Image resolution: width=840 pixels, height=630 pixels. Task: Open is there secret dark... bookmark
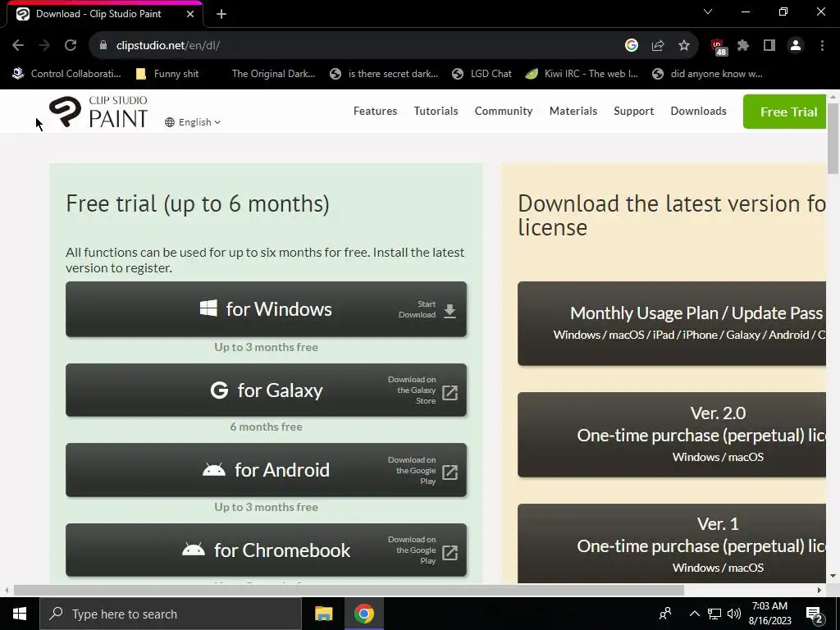(x=384, y=74)
